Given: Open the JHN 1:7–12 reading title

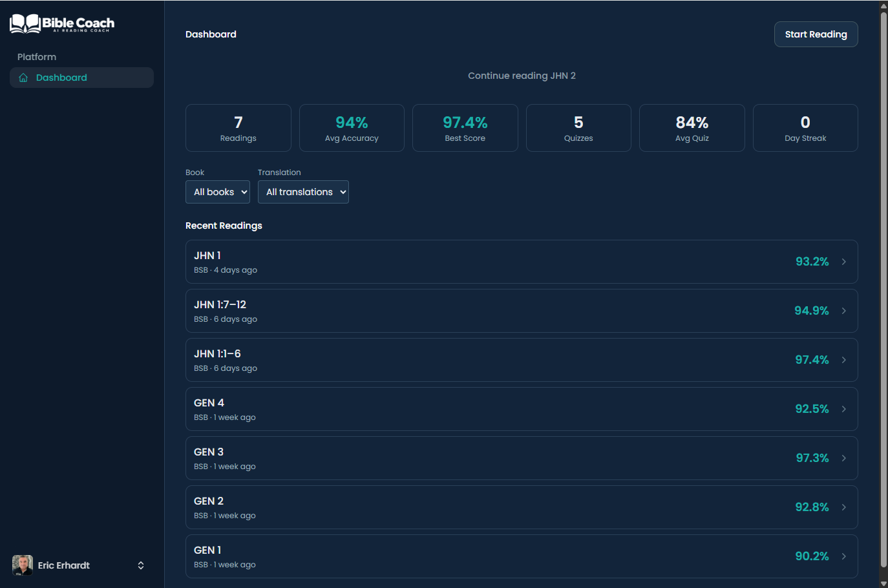Looking at the screenshot, I should [220, 304].
